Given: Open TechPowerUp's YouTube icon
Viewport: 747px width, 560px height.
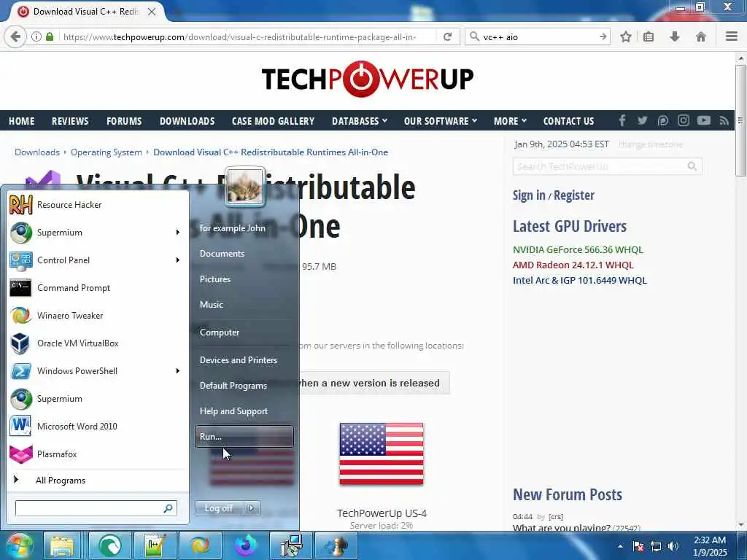Looking at the screenshot, I should click(x=704, y=120).
